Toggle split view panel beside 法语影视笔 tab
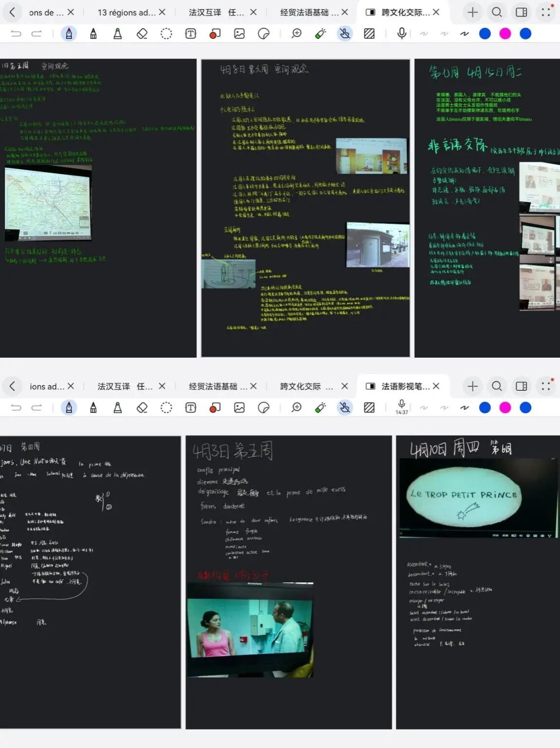This screenshot has width=560, height=748. [521, 386]
